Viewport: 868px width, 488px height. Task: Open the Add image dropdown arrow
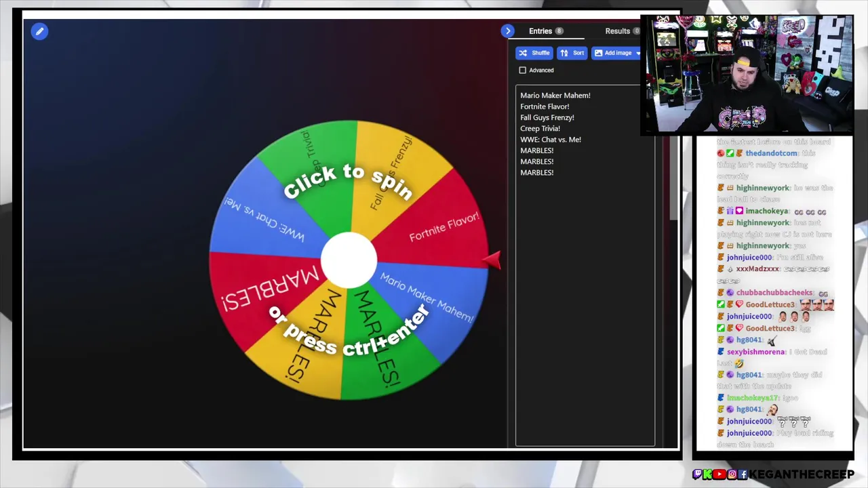(x=637, y=53)
